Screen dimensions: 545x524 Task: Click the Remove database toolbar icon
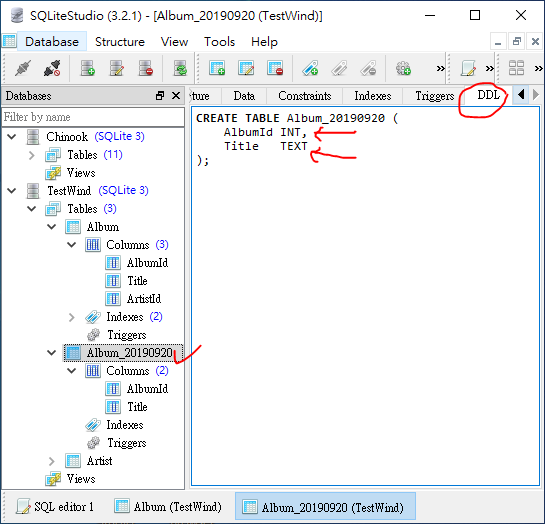coord(146,68)
